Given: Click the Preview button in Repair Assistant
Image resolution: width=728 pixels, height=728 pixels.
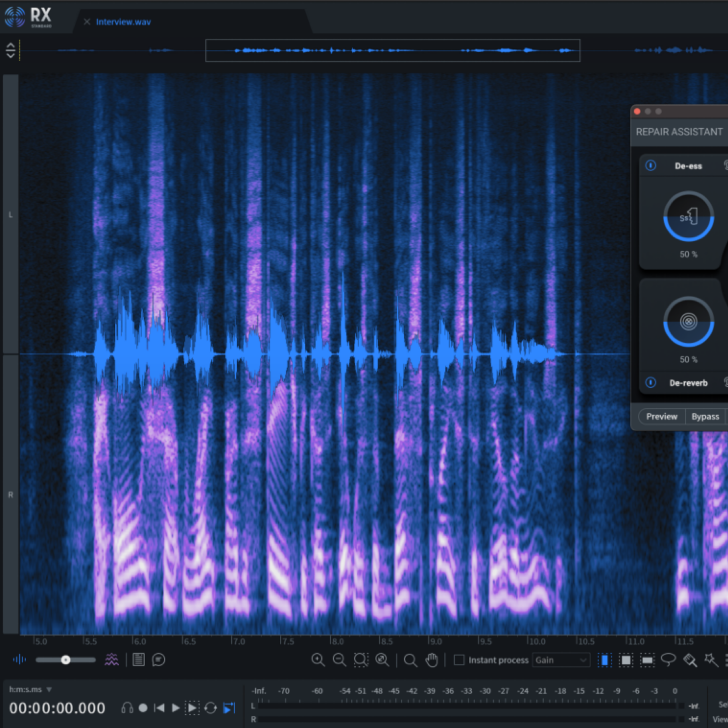Looking at the screenshot, I should [662, 416].
